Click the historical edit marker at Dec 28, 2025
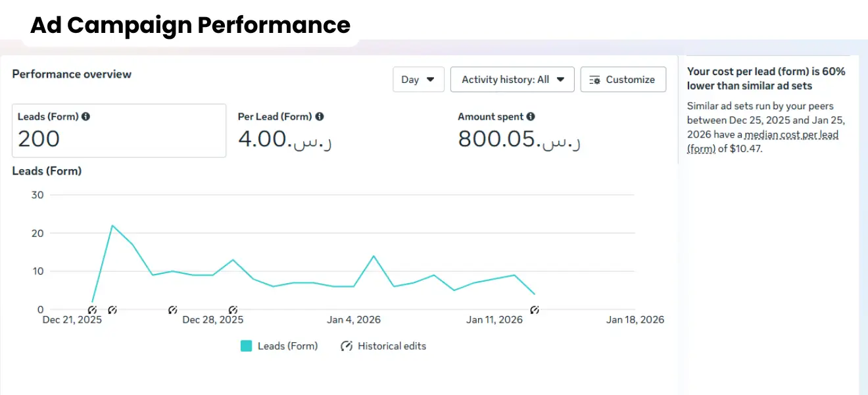This screenshot has width=868, height=395. [233, 309]
